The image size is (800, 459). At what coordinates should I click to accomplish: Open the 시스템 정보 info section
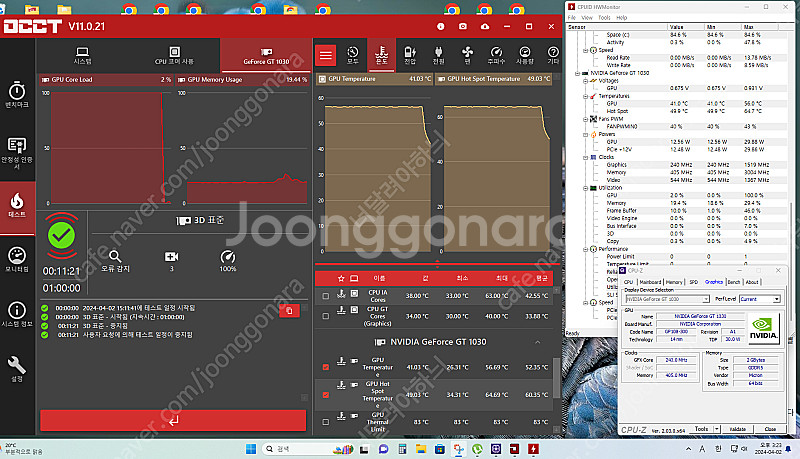coord(17,314)
